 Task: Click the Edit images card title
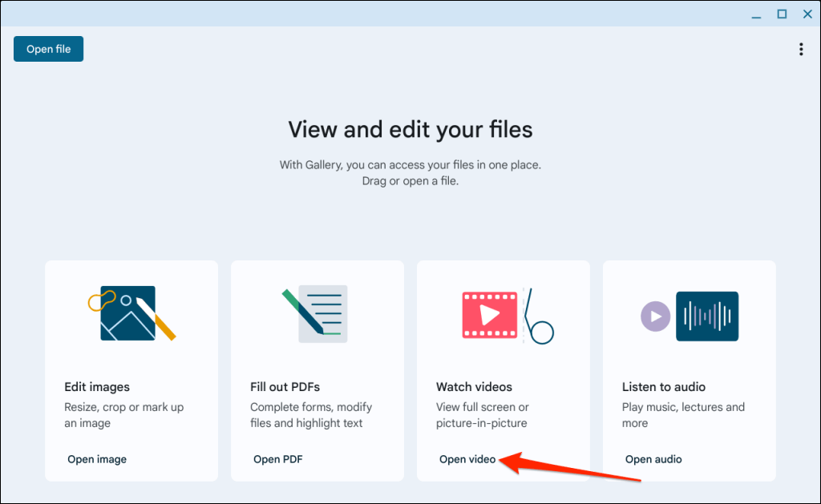(x=97, y=387)
